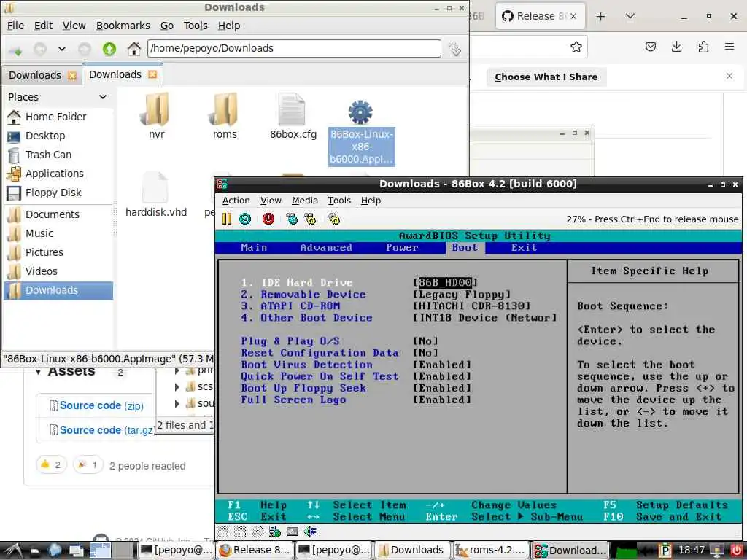Click the teal hard reset icon in 86Box
Image resolution: width=747 pixels, height=560 pixels.
pyautogui.click(x=245, y=219)
